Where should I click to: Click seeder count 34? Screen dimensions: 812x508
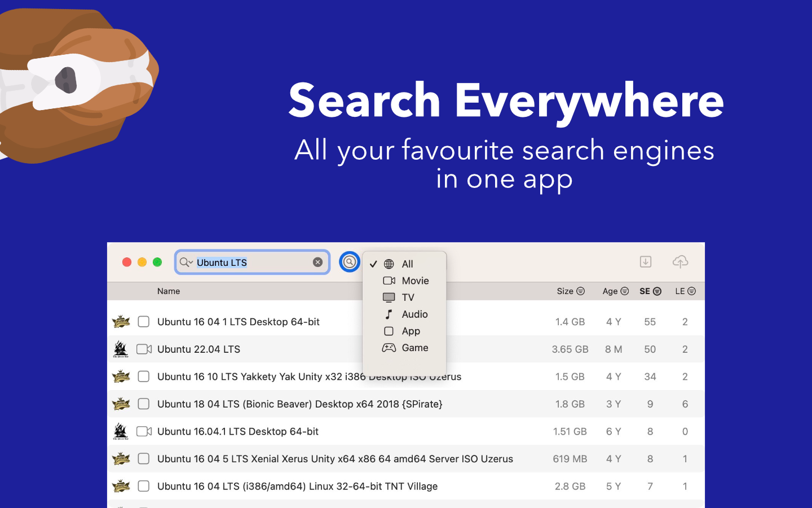pyautogui.click(x=650, y=376)
